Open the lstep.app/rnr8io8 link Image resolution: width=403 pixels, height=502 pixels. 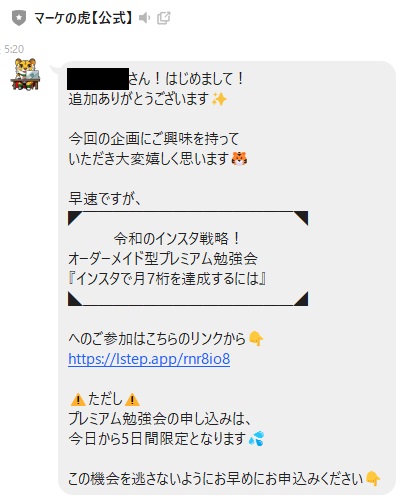pyautogui.click(x=149, y=359)
